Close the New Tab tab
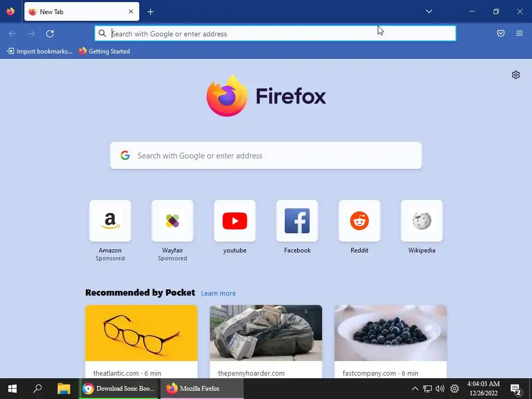 (130, 11)
